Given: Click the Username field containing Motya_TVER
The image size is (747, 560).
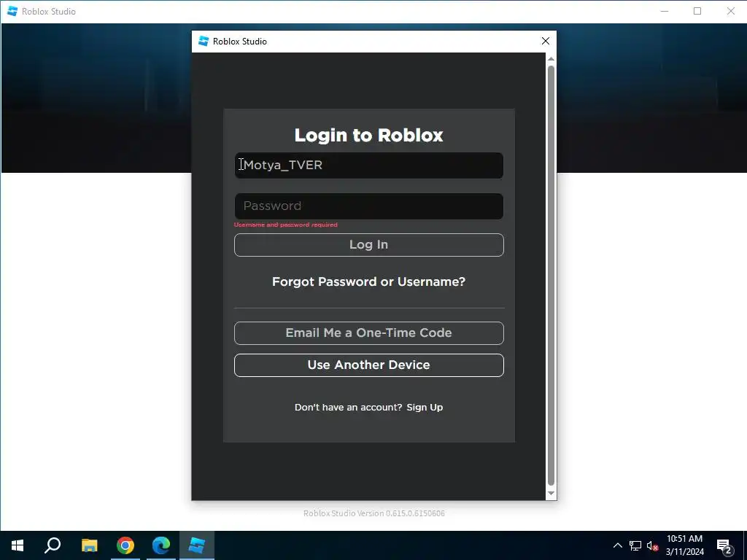Looking at the screenshot, I should click(368, 166).
